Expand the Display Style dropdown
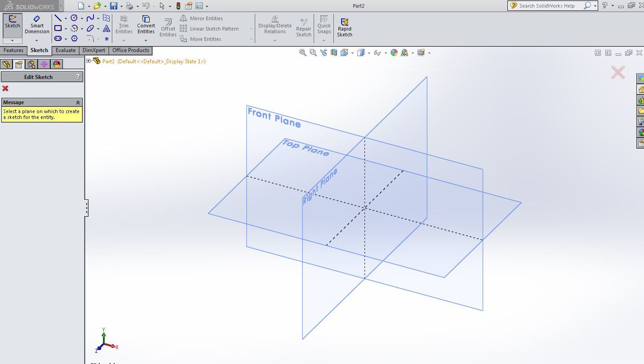Screen dimensions: 644x364 coord(369,53)
